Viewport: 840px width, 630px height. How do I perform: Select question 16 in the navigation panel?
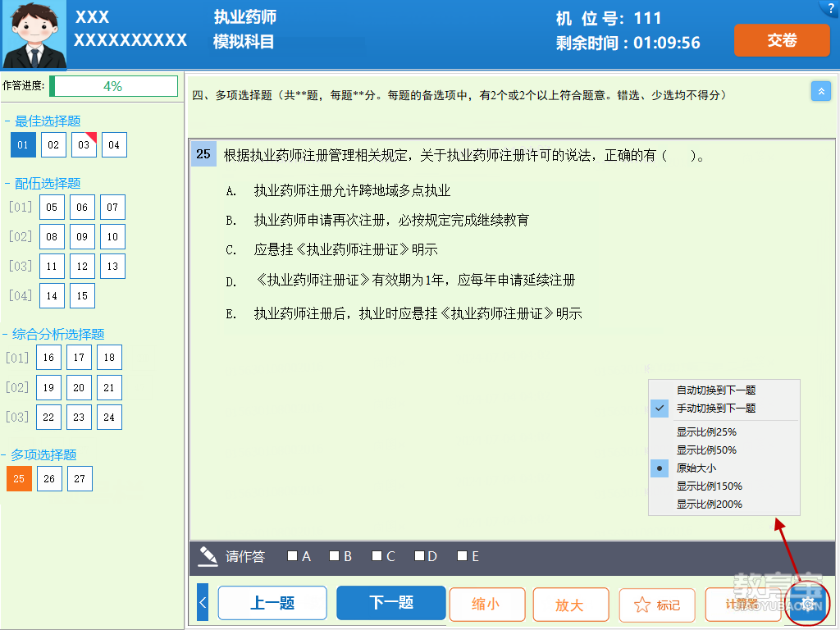48,357
